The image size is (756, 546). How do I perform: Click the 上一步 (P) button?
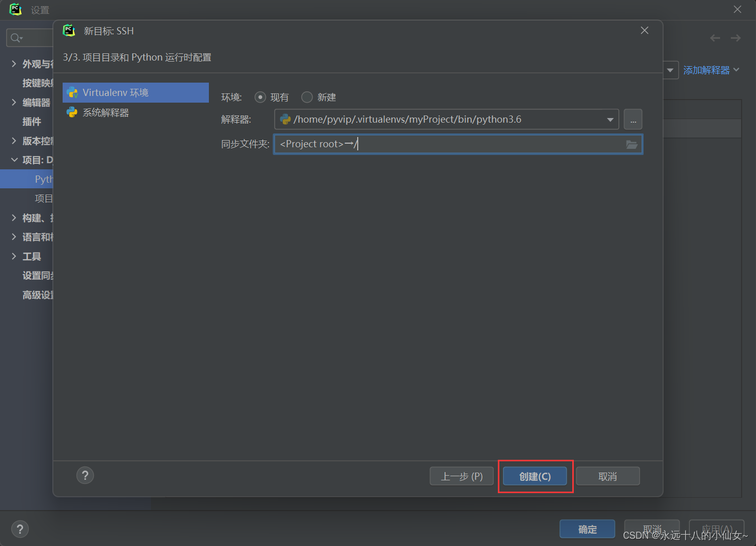tap(461, 476)
